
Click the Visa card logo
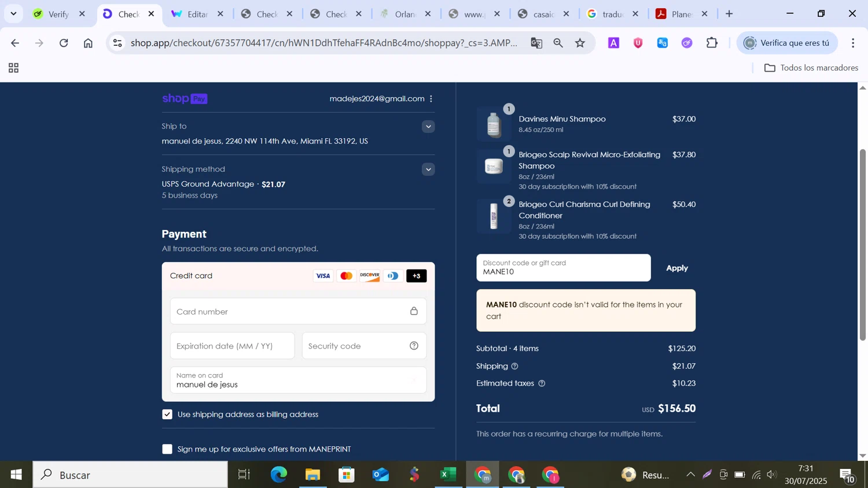[x=323, y=276]
